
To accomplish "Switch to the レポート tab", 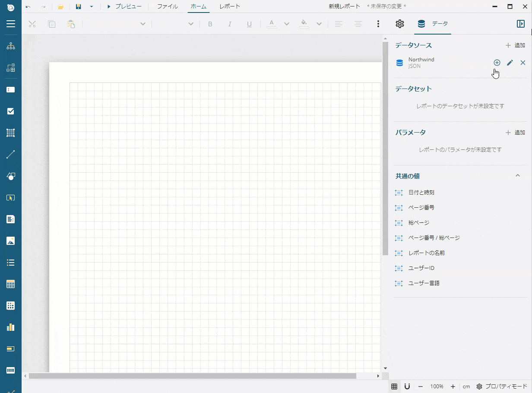I will [230, 6].
